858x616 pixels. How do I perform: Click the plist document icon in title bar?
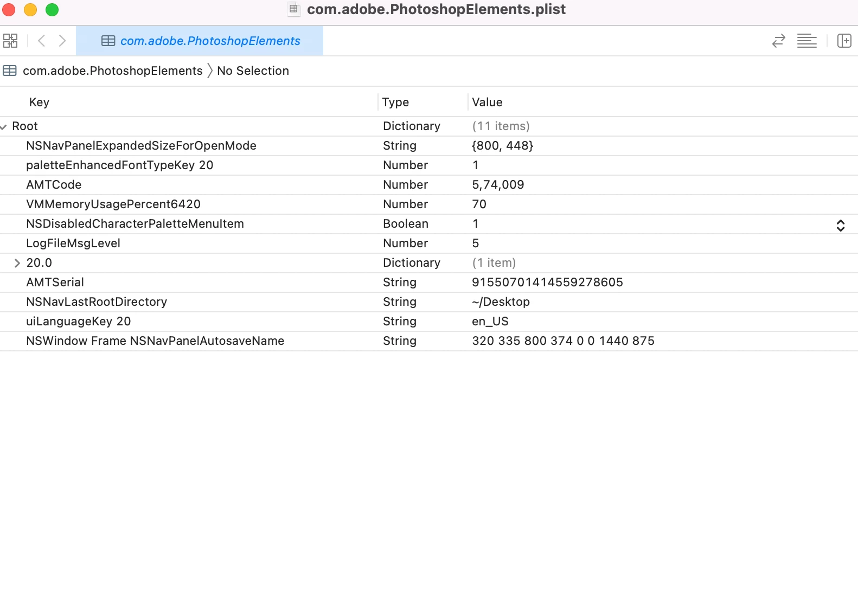pyautogui.click(x=293, y=9)
